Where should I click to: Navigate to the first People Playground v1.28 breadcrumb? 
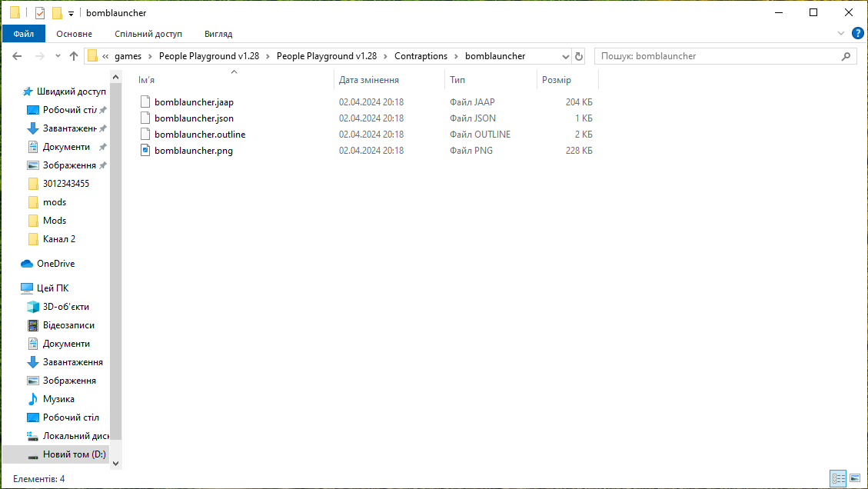pos(209,56)
